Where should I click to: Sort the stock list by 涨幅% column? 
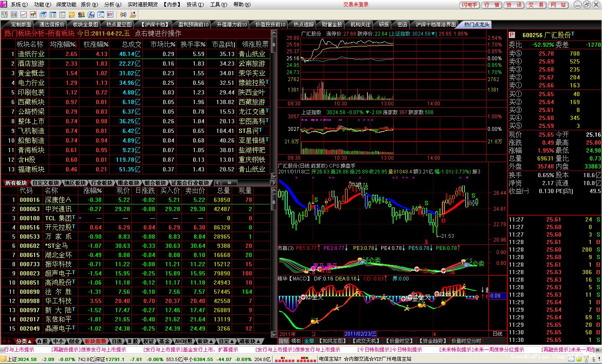[x=92, y=191]
